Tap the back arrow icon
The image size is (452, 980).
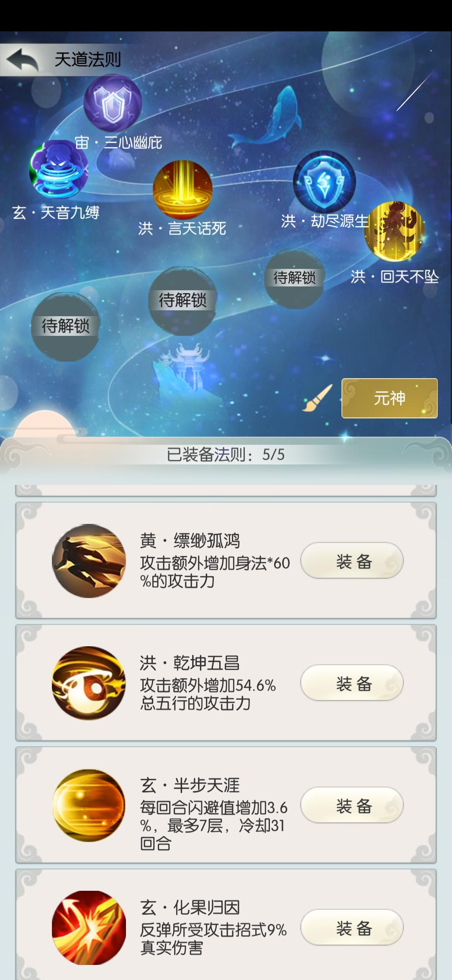22,60
